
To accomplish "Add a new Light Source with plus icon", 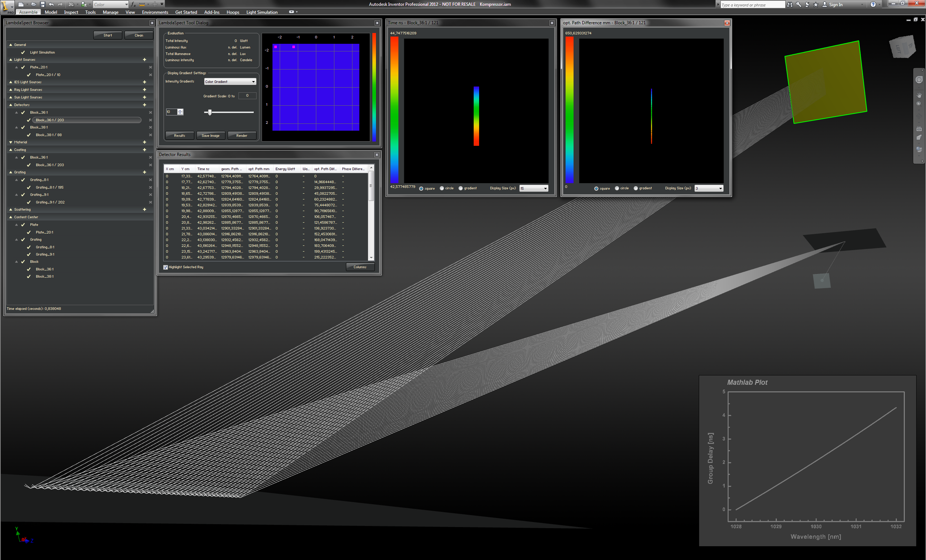I will [x=144, y=60].
